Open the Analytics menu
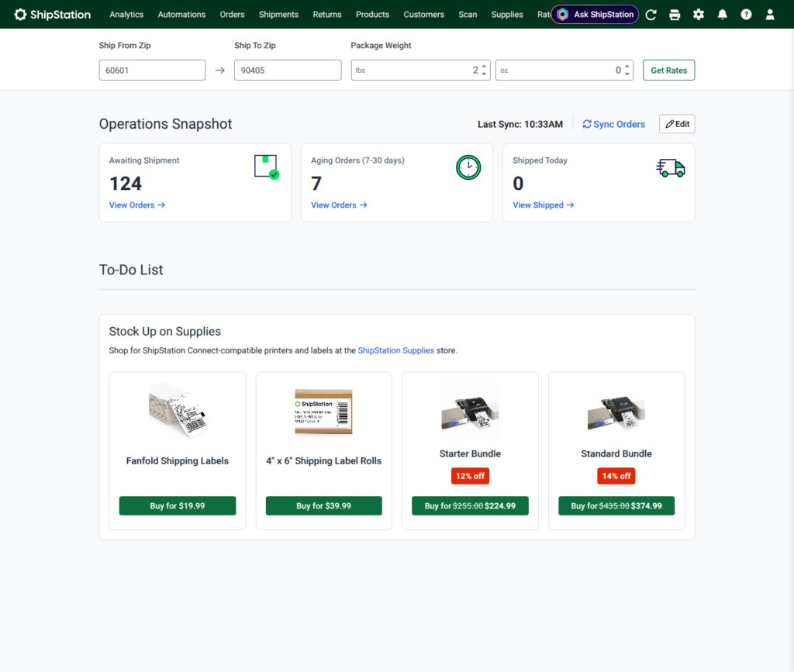Viewport: 794px width, 672px height. 126,15
